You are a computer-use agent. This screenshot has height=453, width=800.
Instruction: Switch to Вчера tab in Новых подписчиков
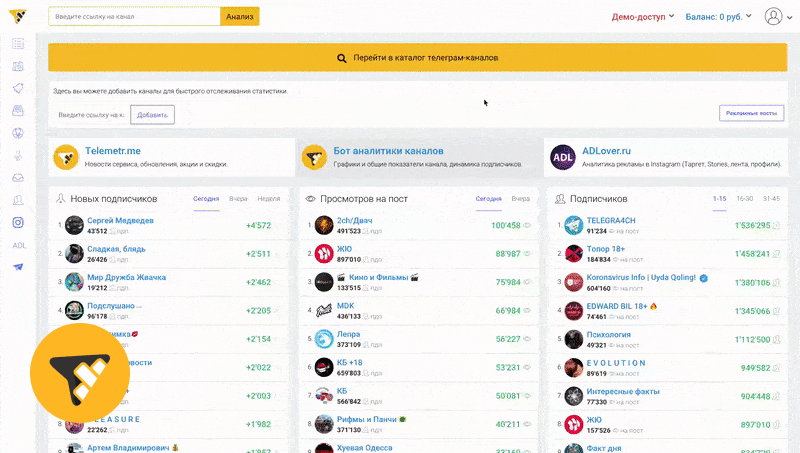click(238, 198)
